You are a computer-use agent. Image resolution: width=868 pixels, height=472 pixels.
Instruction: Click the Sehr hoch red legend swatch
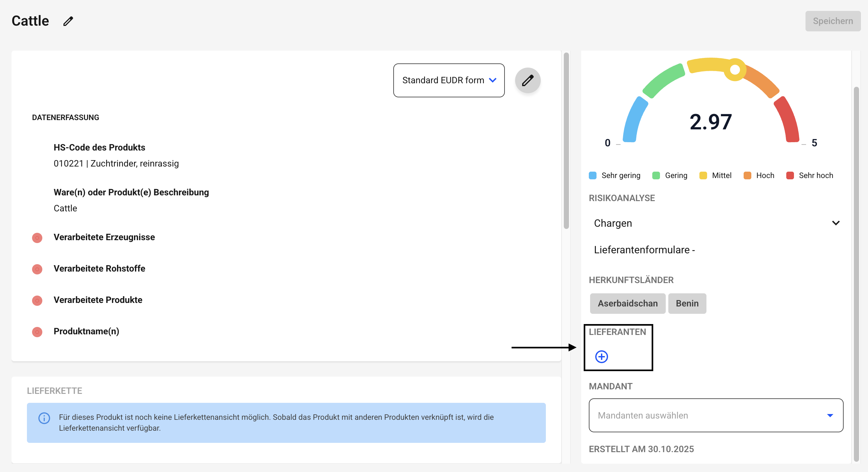(x=789, y=175)
